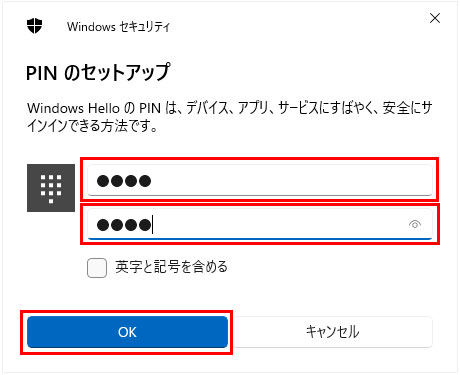This screenshot has height=375, width=460.
Task: Click the キャンセル button
Action: (332, 332)
